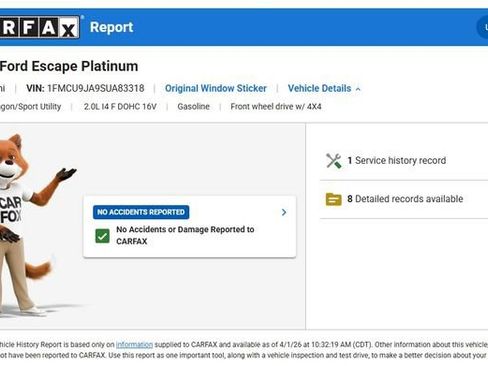Viewport: 488px width, 366px height.
Task: Click the CARFAX logo in header
Action: pyautogui.click(x=39, y=27)
